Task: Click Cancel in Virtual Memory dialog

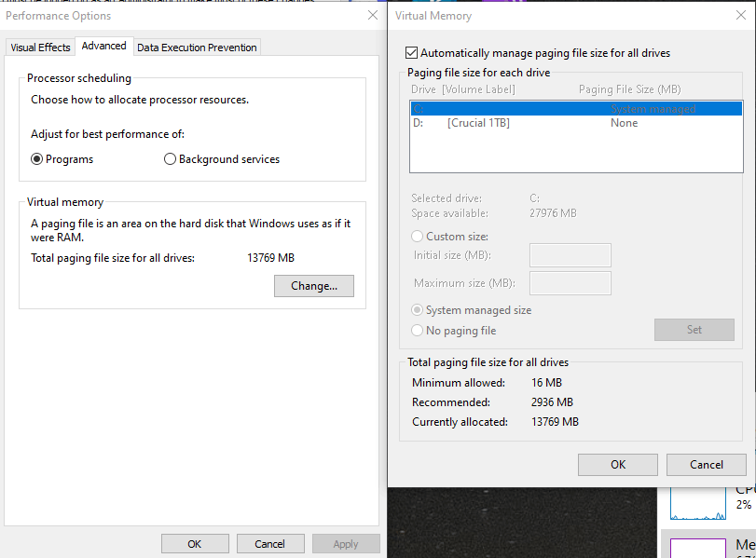Action: [x=707, y=465]
